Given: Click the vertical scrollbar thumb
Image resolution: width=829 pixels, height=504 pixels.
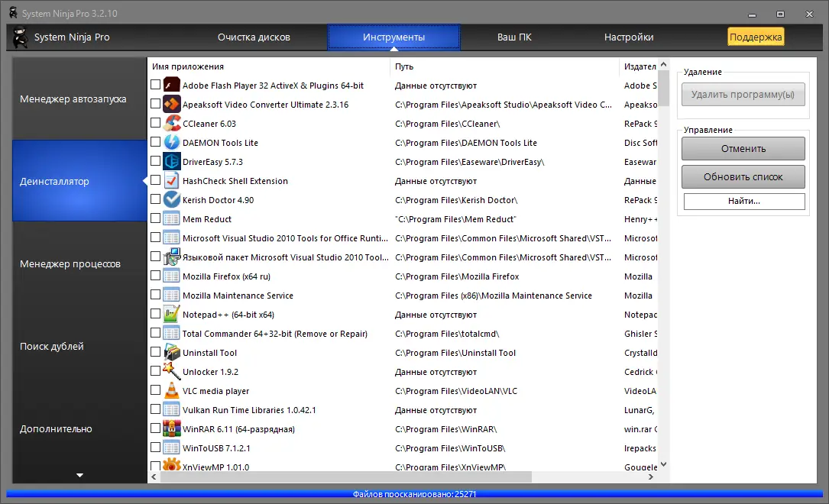Looking at the screenshot, I should (663, 88).
